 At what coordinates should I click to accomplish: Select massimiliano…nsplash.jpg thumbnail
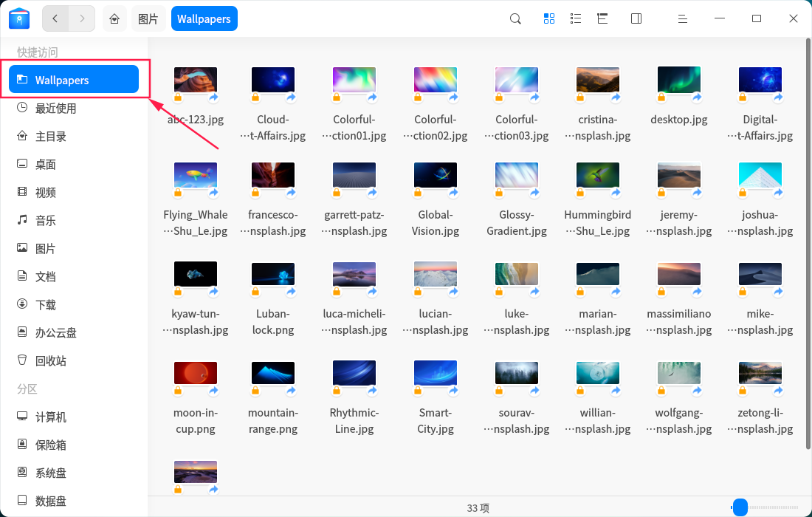tap(679, 273)
